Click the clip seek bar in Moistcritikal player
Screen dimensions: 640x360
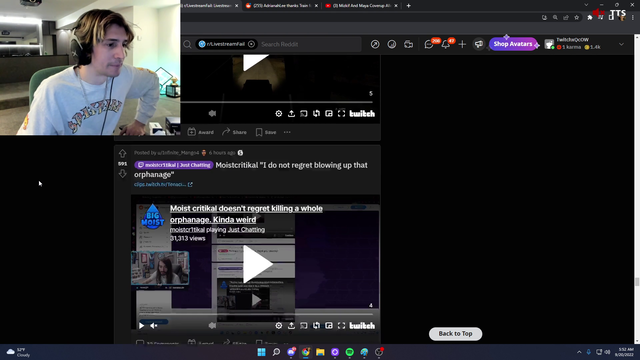(x=256, y=314)
